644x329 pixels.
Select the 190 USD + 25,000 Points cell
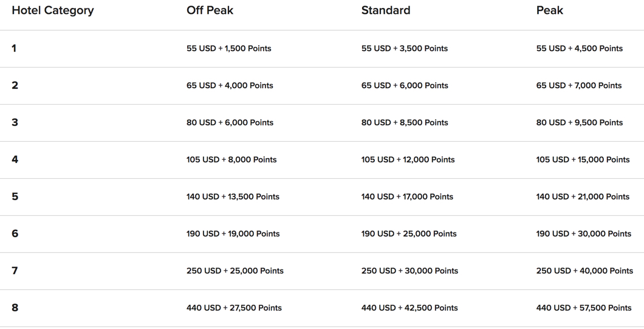coord(409,234)
